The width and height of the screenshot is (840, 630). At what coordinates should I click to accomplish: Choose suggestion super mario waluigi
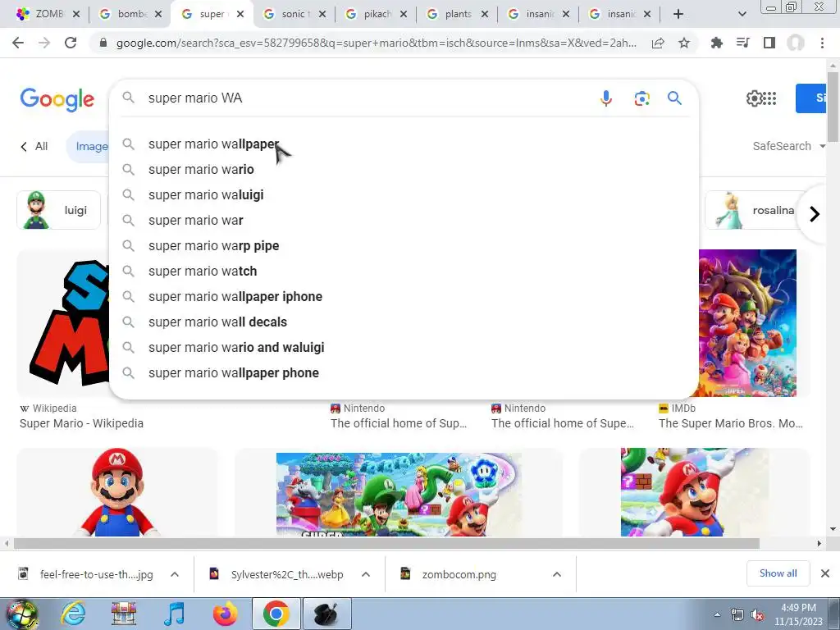(404, 195)
